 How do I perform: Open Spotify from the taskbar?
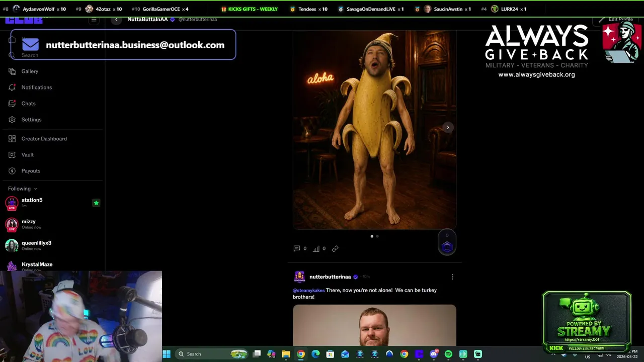[x=448, y=354]
